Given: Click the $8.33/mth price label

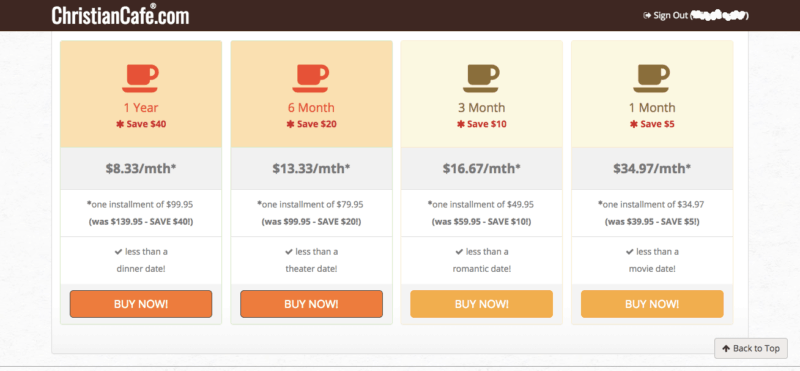Looking at the screenshot, I should (x=141, y=168).
